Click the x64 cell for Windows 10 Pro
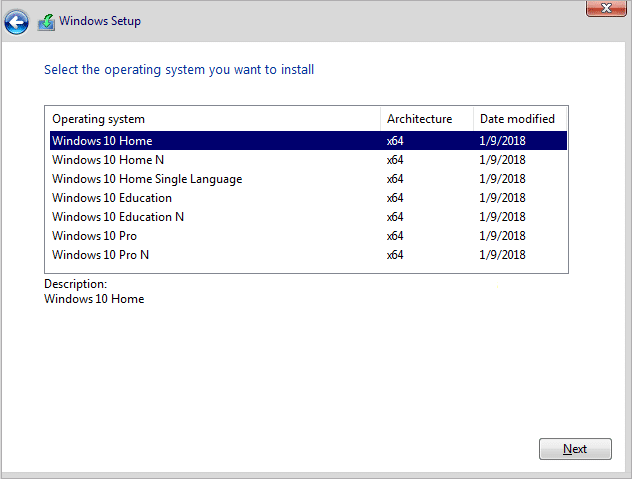 coord(395,236)
